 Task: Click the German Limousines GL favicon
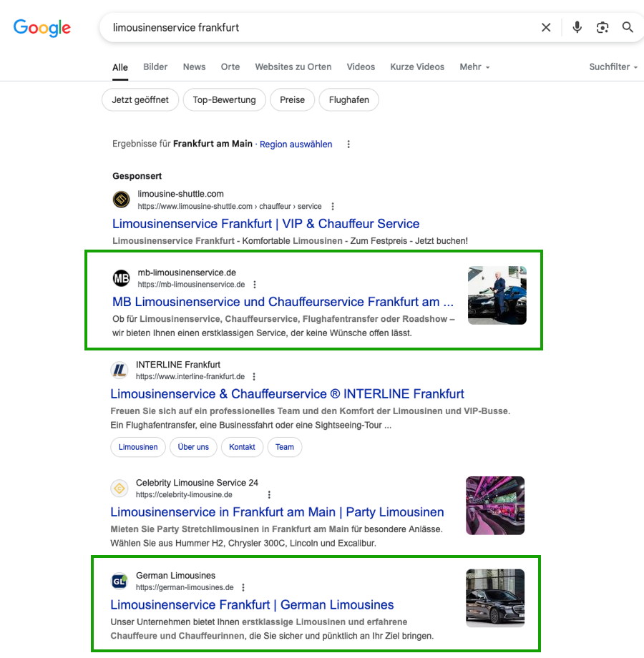pyautogui.click(x=119, y=581)
